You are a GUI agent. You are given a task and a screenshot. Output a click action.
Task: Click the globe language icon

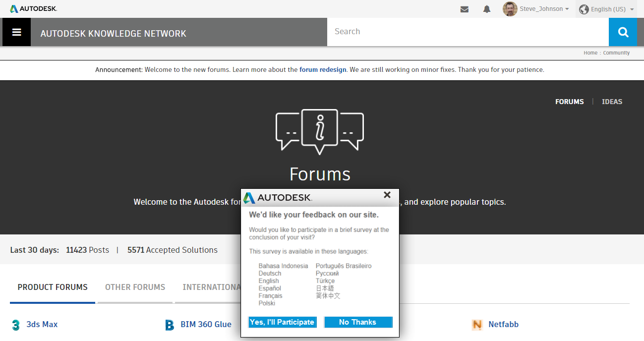tap(584, 9)
